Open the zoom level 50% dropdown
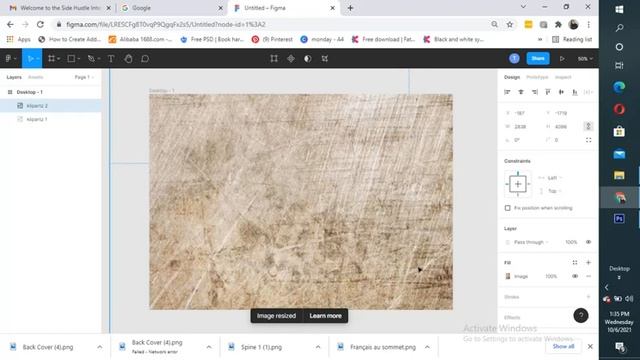This screenshot has width=640, height=360. point(585,59)
